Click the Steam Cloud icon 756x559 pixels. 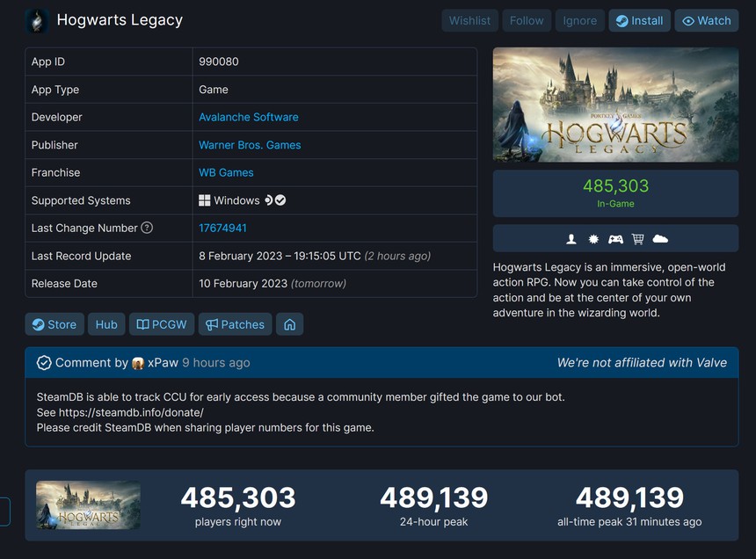click(x=660, y=239)
